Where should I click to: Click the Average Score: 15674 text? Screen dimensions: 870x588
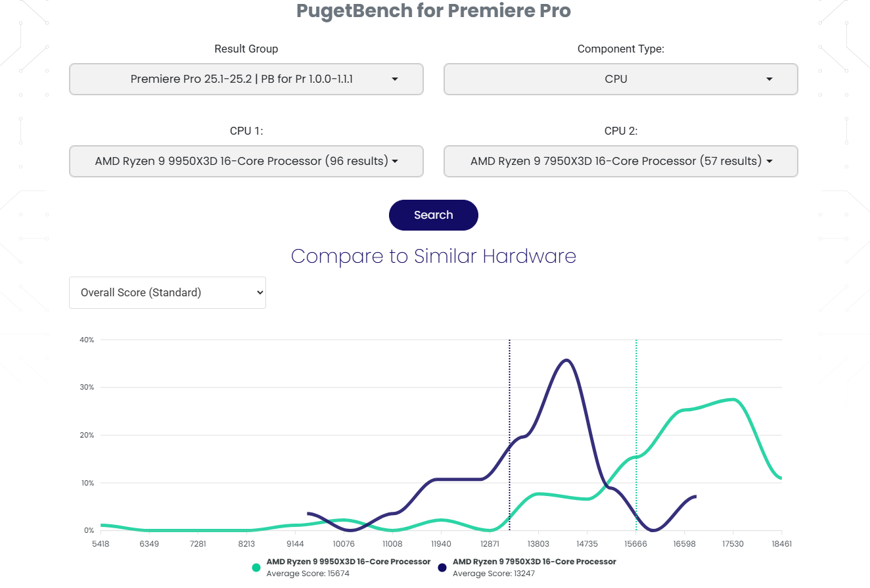click(x=308, y=573)
